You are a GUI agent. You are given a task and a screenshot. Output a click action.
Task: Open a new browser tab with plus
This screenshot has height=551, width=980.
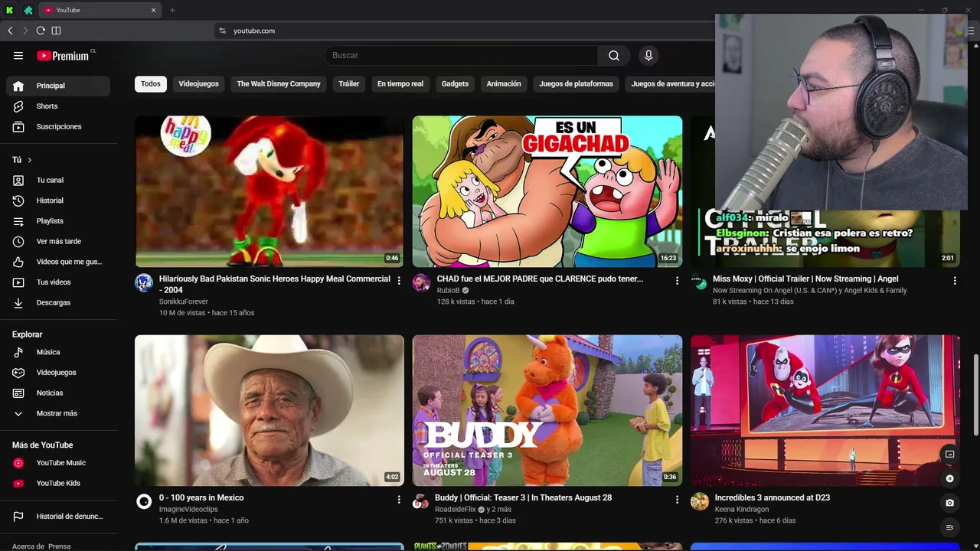click(x=172, y=10)
